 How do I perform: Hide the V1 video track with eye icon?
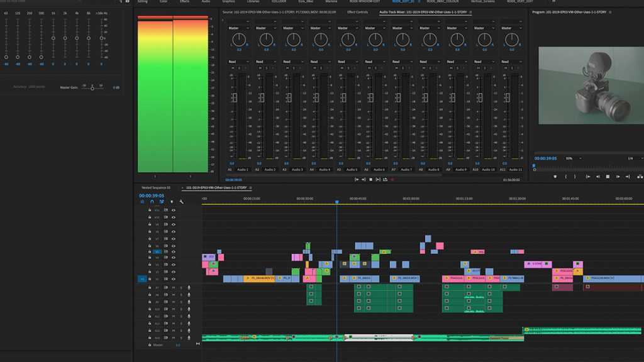click(x=174, y=278)
